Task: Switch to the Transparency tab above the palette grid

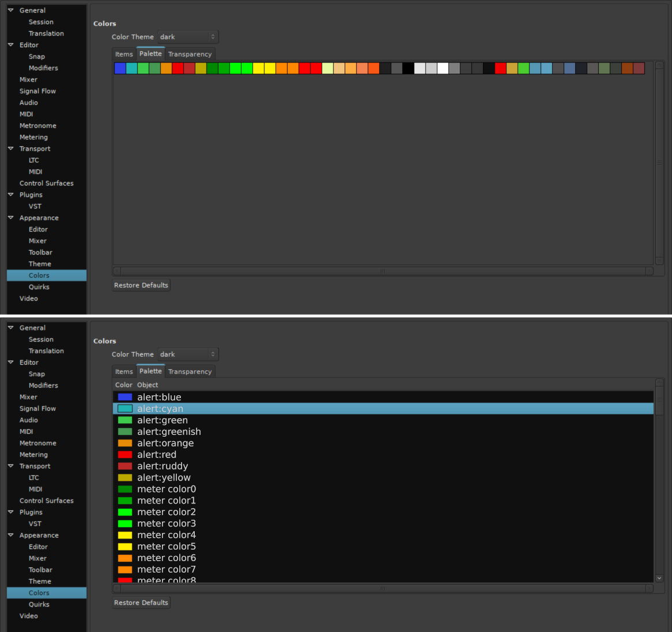Action: 190,54
